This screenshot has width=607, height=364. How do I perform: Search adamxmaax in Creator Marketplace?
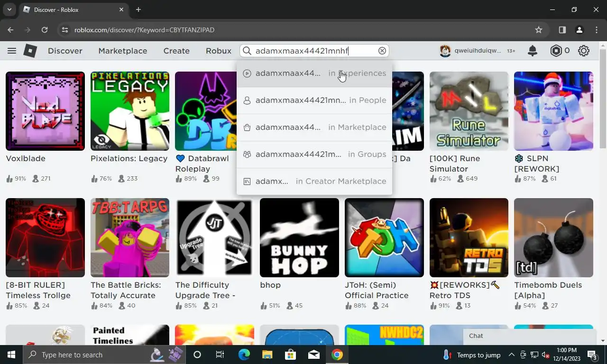[x=314, y=182]
